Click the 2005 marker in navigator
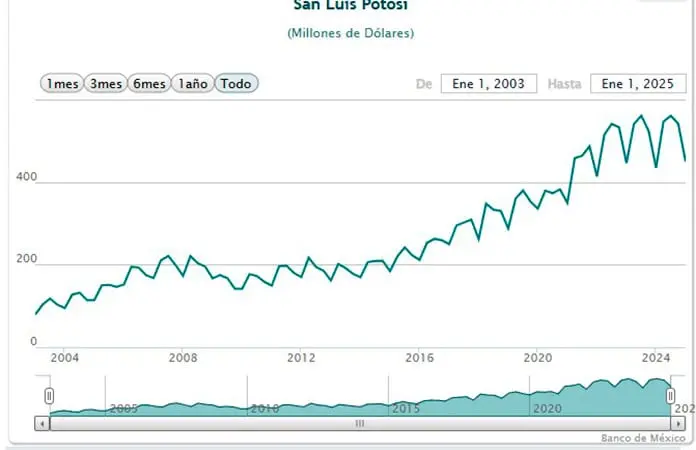Image resolution: width=696 pixels, height=450 pixels. tap(123, 408)
